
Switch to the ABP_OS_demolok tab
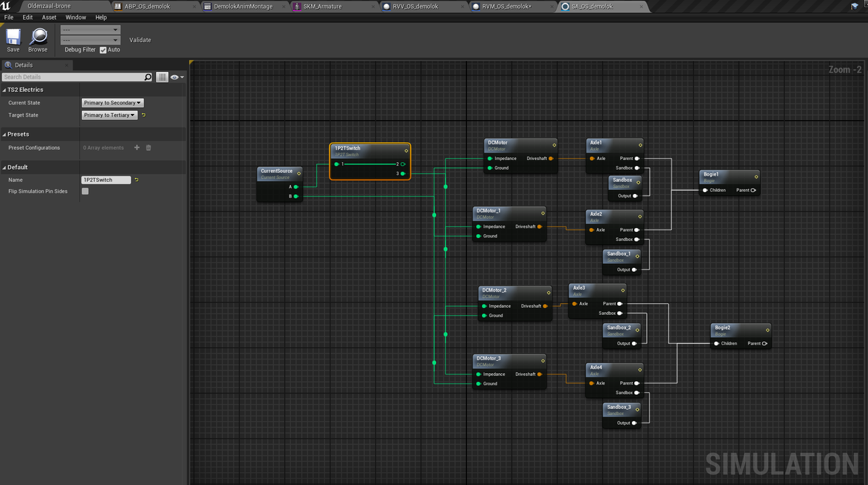[x=153, y=6]
